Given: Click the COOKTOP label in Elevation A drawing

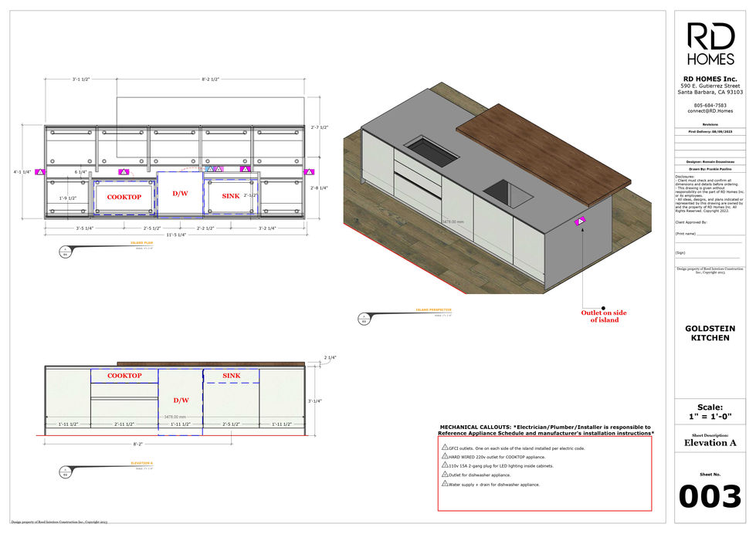Looking at the screenshot, I should point(124,376).
